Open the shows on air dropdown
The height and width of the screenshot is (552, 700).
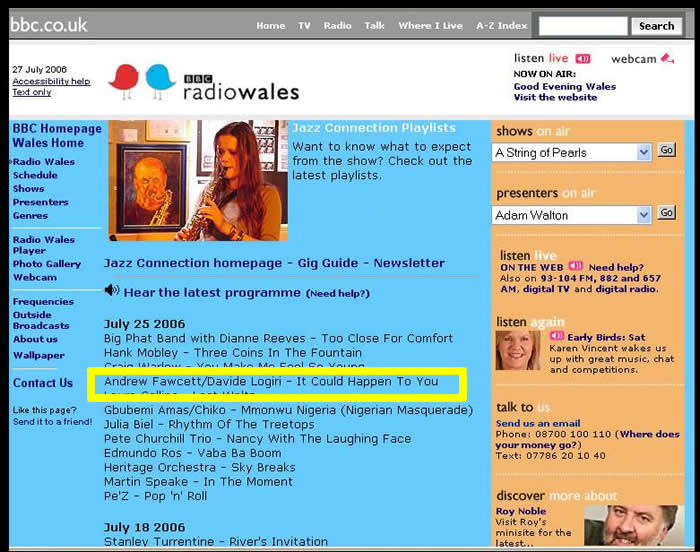[x=571, y=153]
